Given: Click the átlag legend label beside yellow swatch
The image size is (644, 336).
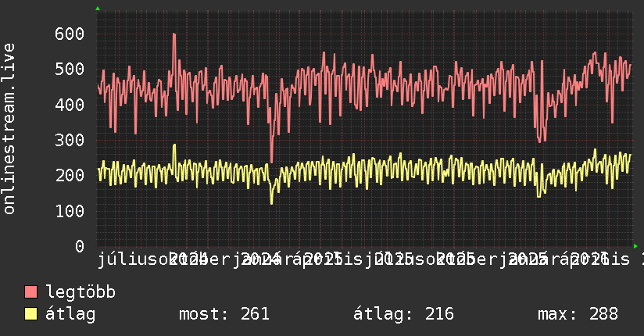Looking at the screenshot, I should click(x=70, y=314).
